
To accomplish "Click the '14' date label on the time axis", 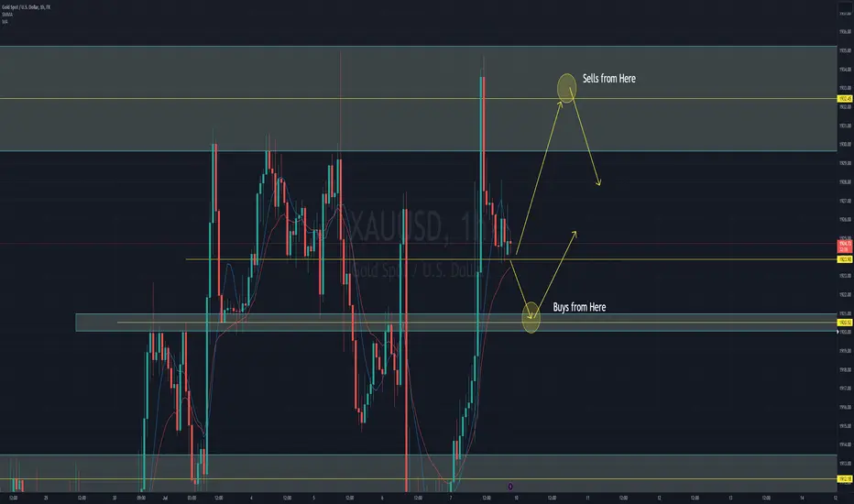I will coord(802,498).
